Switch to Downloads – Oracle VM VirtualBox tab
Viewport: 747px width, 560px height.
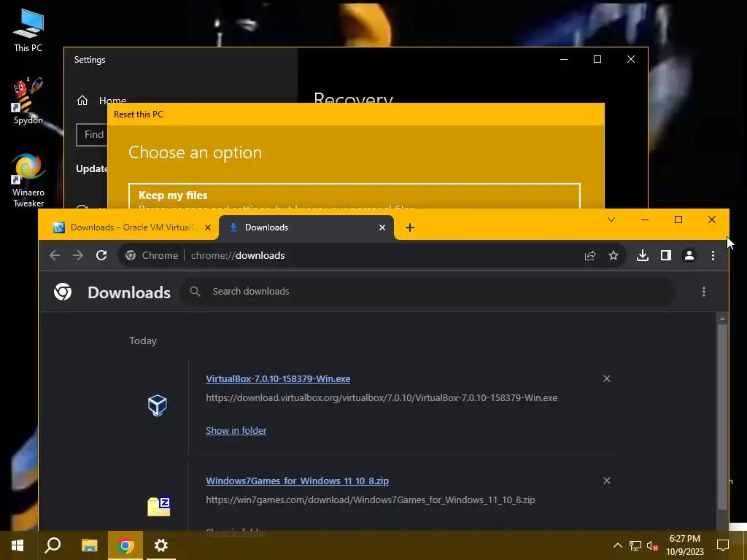(x=132, y=227)
